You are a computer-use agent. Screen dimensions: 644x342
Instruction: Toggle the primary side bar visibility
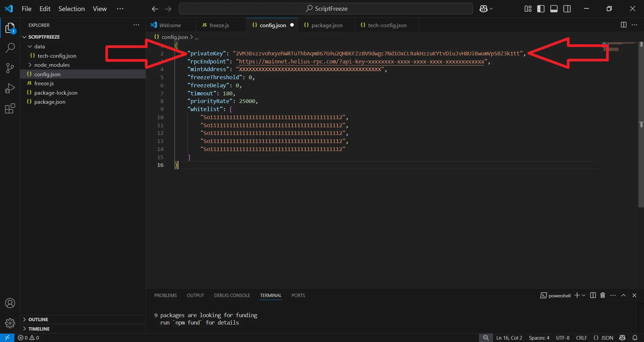click(x=541, y=9)
